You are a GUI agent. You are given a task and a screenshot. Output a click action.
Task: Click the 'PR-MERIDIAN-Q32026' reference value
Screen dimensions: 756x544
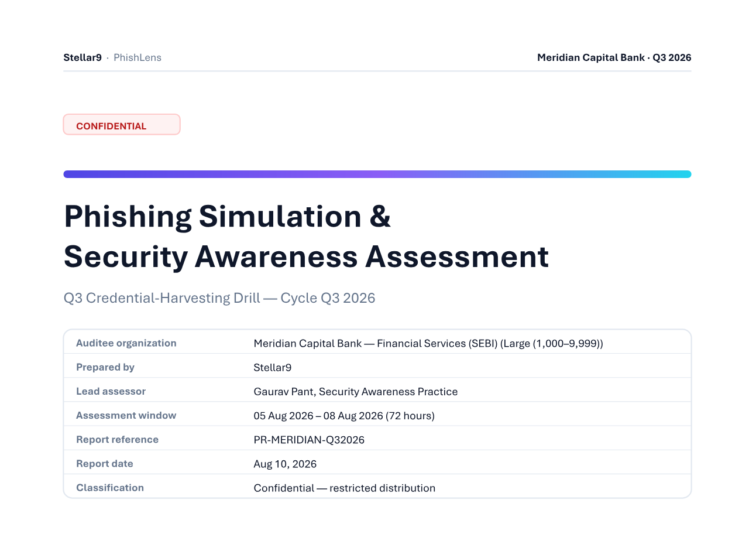pos(309,440)
